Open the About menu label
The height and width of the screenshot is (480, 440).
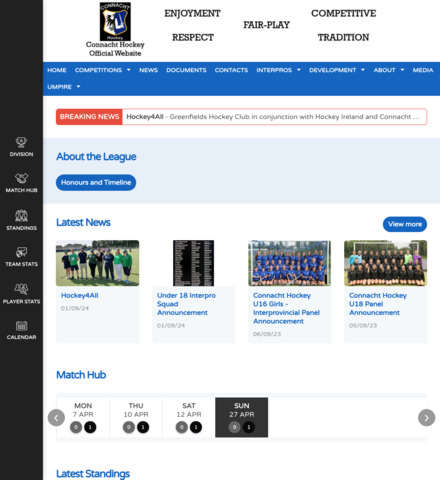[x=384, y=70]
